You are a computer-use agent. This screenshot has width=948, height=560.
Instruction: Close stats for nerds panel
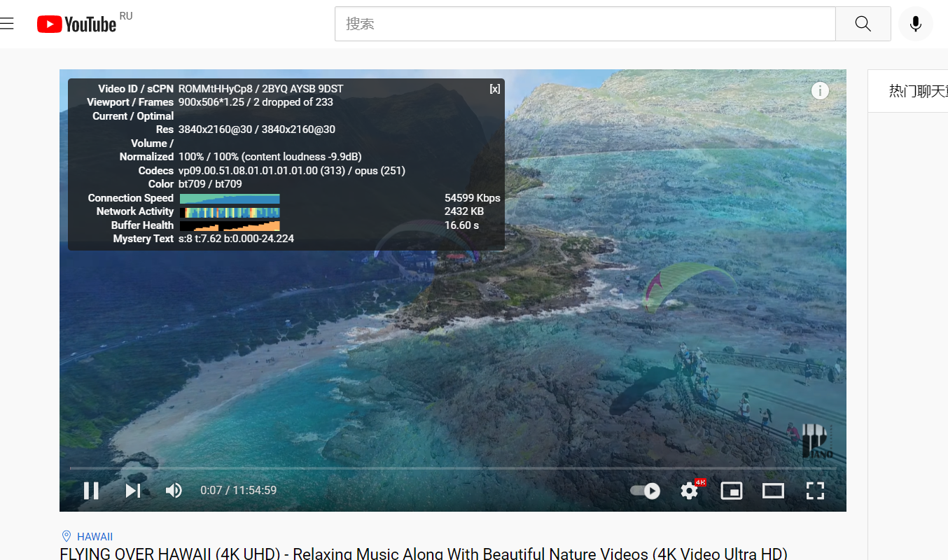495,89
